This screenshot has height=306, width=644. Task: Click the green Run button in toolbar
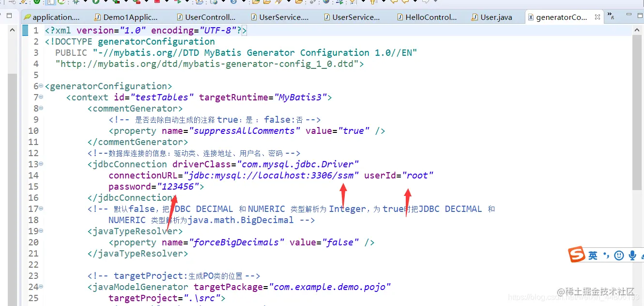(x=96, y=2)
